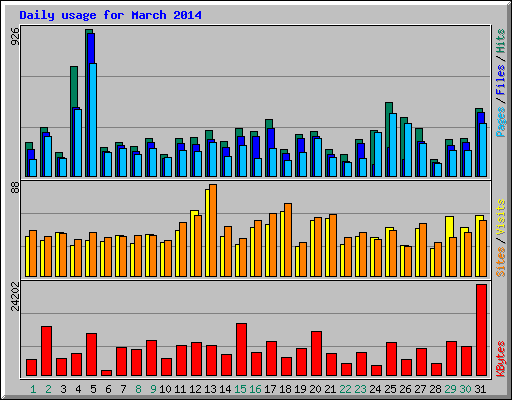
Task: Click day label 28 on the x-axis
Action: coord(435,389)
